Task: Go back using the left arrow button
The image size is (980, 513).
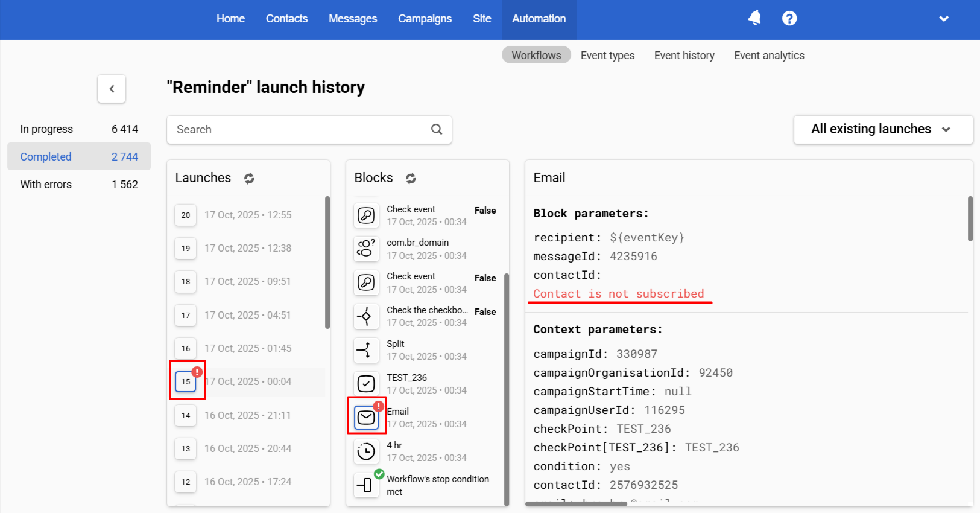Action: tap(112, 89)
